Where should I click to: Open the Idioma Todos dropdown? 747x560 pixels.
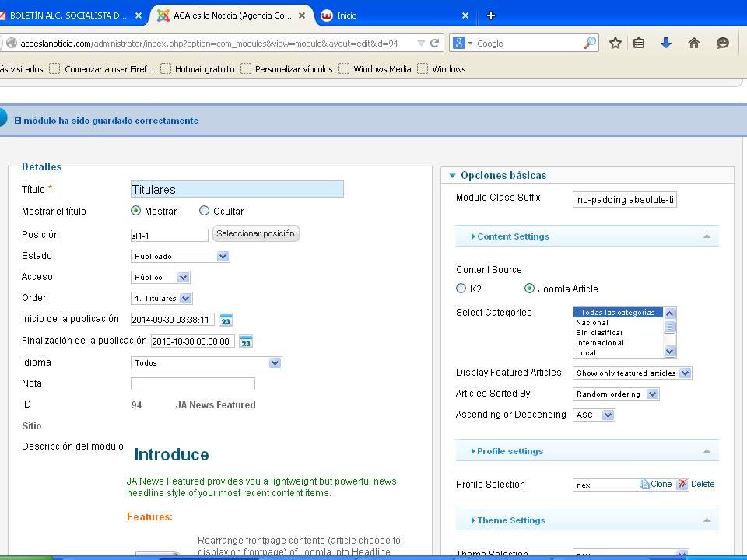point(206,363)
